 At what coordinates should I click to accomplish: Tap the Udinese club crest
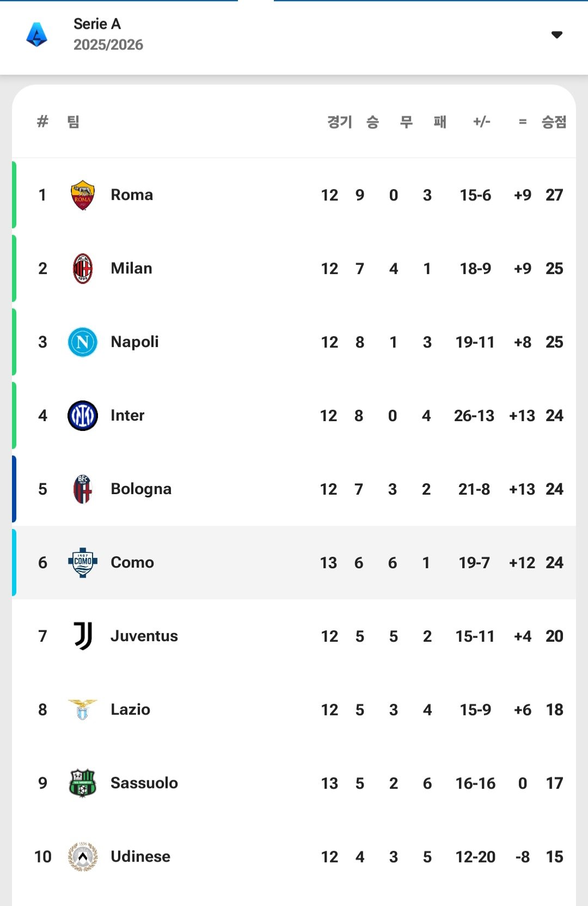83,857
